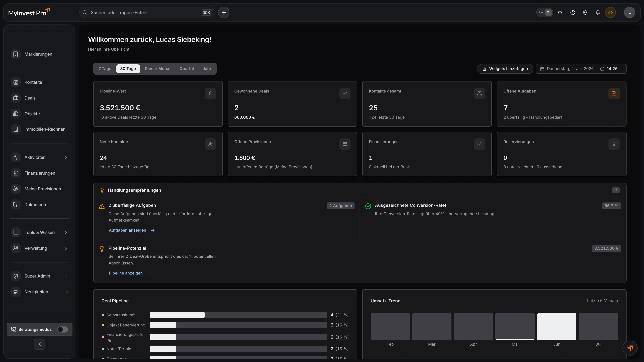Click the Objekt Reservierung pipeline bar
Image resolution: width=644 pixels, height=362 pixels.
click(x=238, y=325)
